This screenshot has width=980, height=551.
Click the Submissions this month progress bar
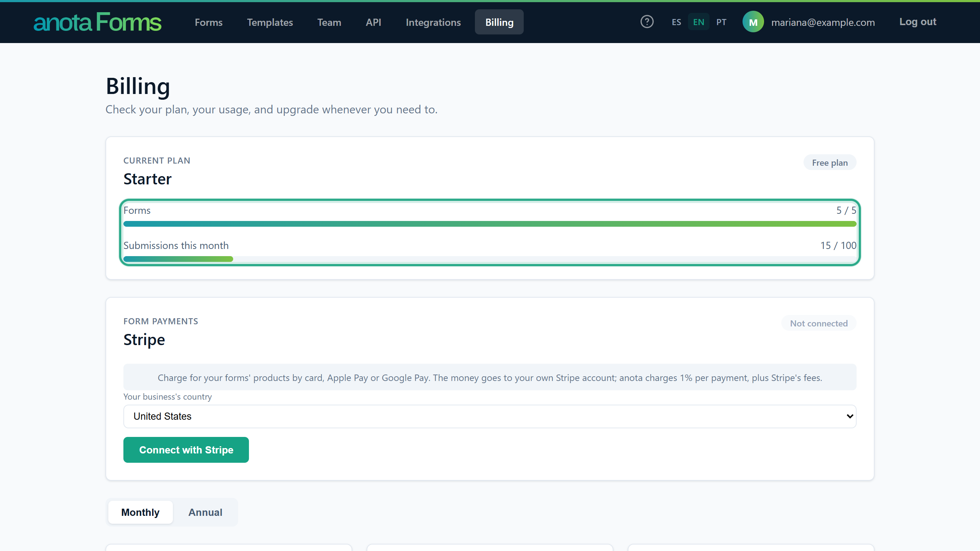click(x=490, y=259)
